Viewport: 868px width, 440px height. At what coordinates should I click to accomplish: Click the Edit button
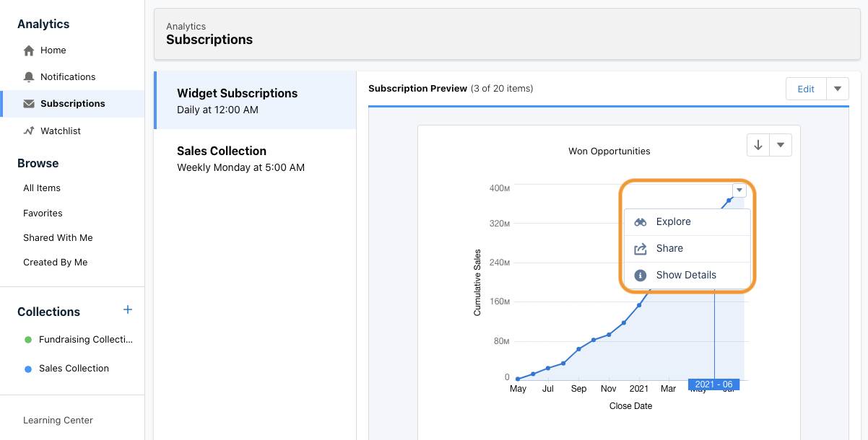click(805, 88)
